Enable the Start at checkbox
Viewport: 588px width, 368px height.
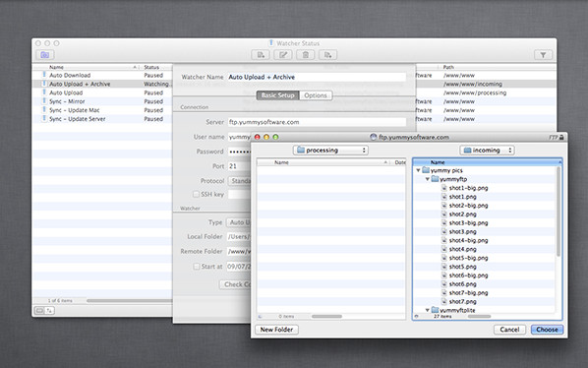(196, 267)
